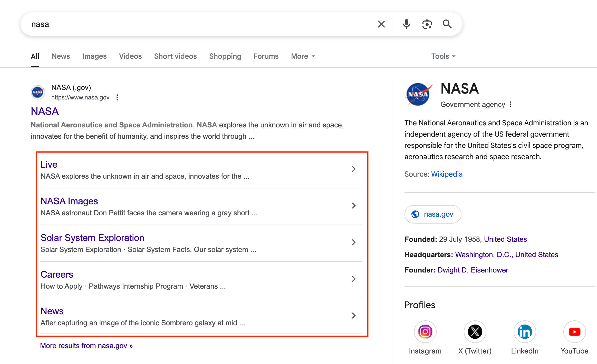Open the News sitelink title

52,311
